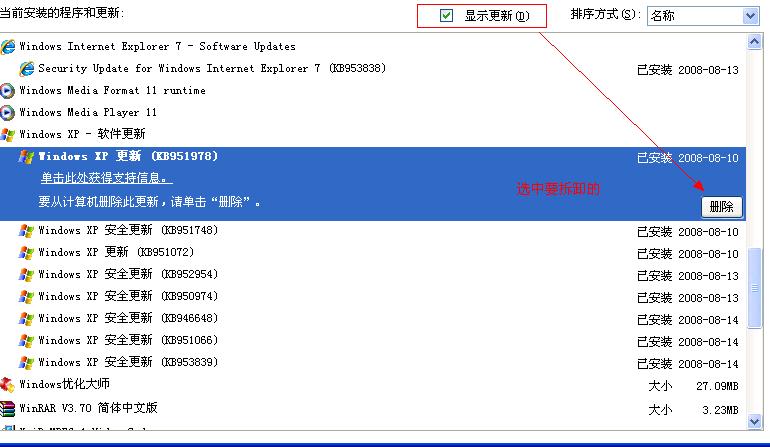Click the 已安装 2008-08-14 date for KB953839

click(688, 364)
